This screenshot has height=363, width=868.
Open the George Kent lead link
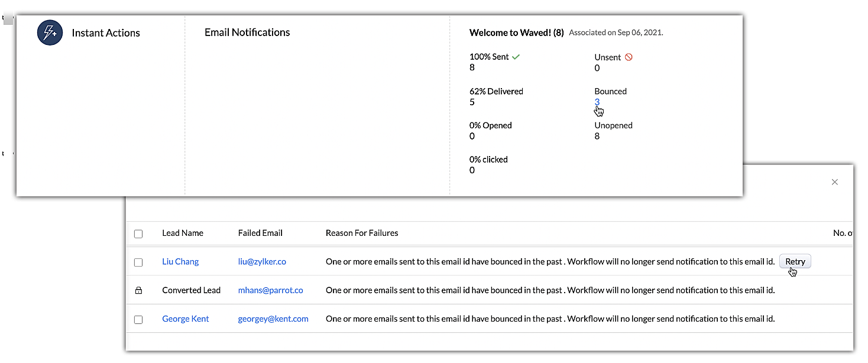click(x=186, y=319)
